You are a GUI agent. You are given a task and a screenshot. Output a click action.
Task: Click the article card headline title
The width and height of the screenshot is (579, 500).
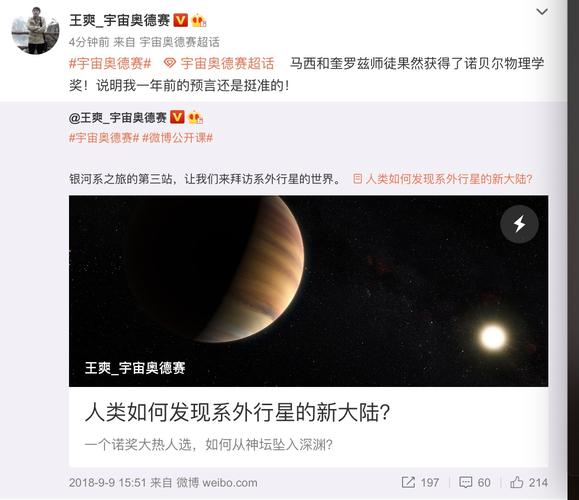point(237,412)
